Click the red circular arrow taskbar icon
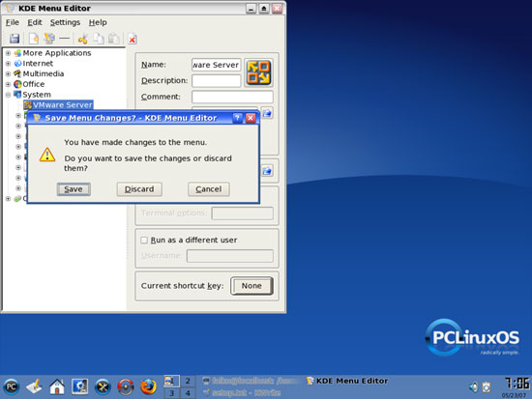This screenshot has height=399, width=532. tap(126, 386)
